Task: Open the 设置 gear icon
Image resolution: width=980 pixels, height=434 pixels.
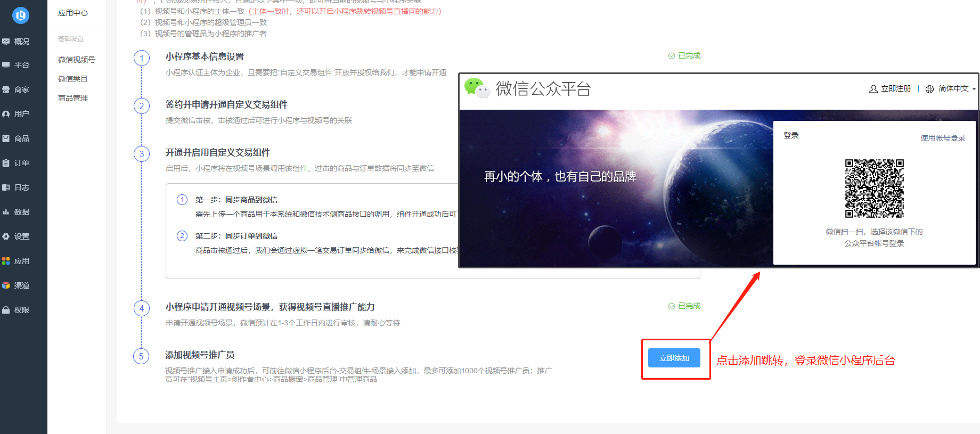Action: [x=6, y=236]
